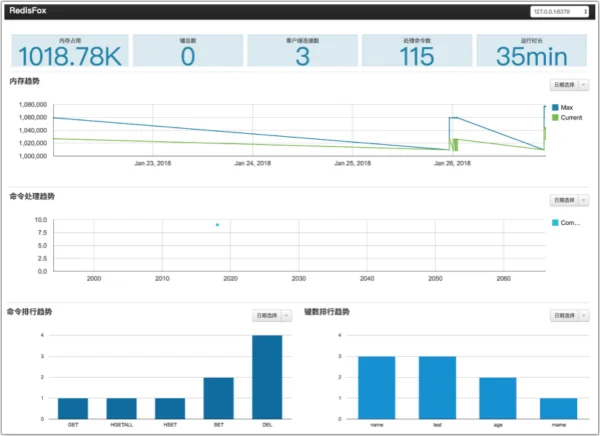Open date selection button for key ranking chart
This screenshot has width=600, height=436.
pos(564,315)
